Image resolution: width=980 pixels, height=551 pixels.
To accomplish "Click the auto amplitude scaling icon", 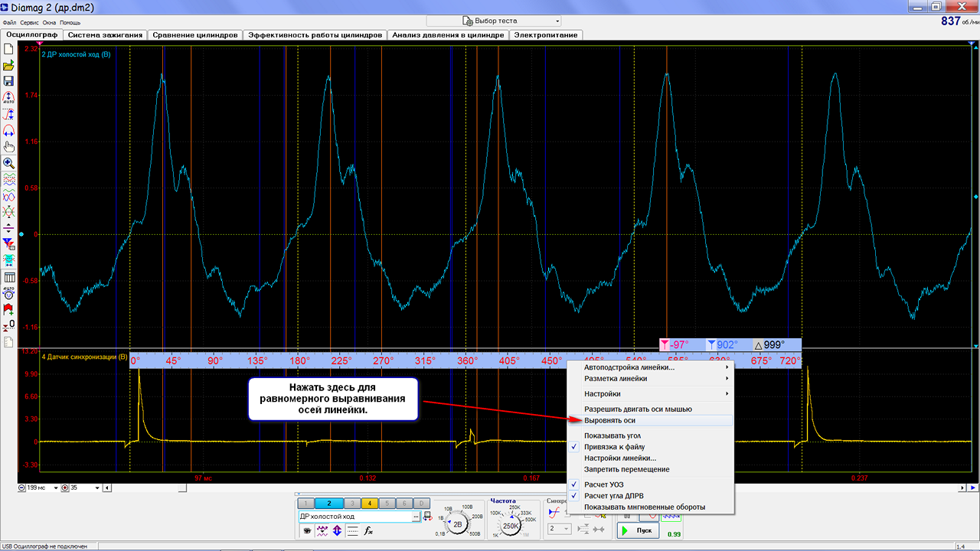I will click(8, 98).
